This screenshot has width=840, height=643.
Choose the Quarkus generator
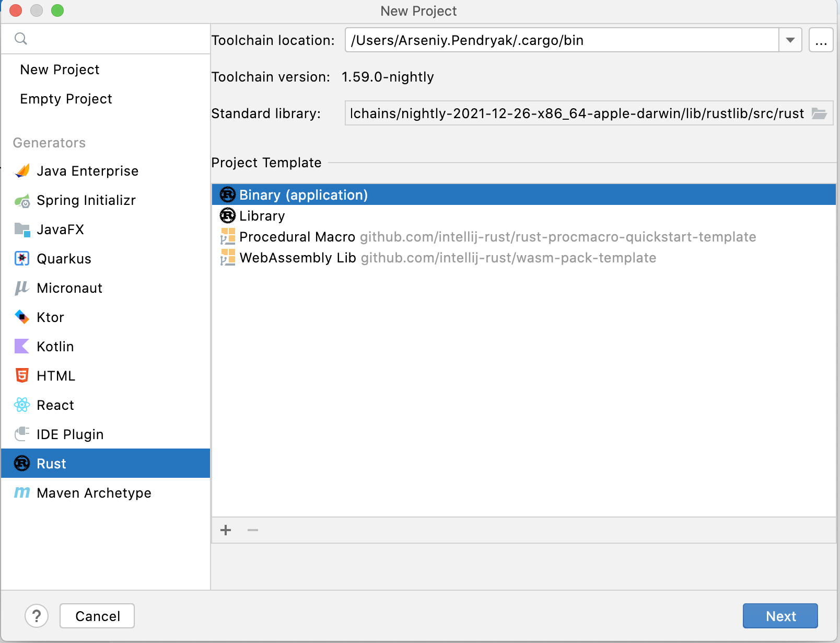106,259
